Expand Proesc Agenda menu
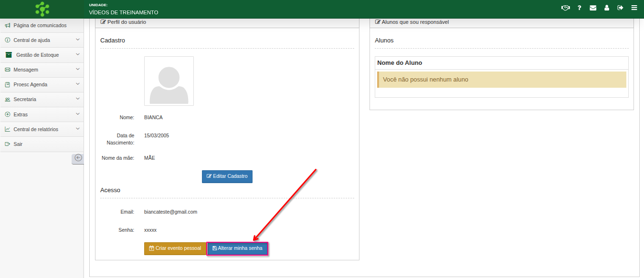The image size is (644, 278). click(42, 84)
